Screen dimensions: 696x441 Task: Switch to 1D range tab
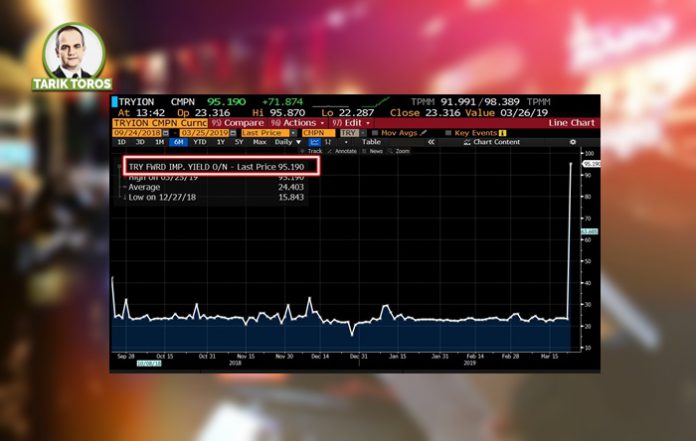point(121,142)
